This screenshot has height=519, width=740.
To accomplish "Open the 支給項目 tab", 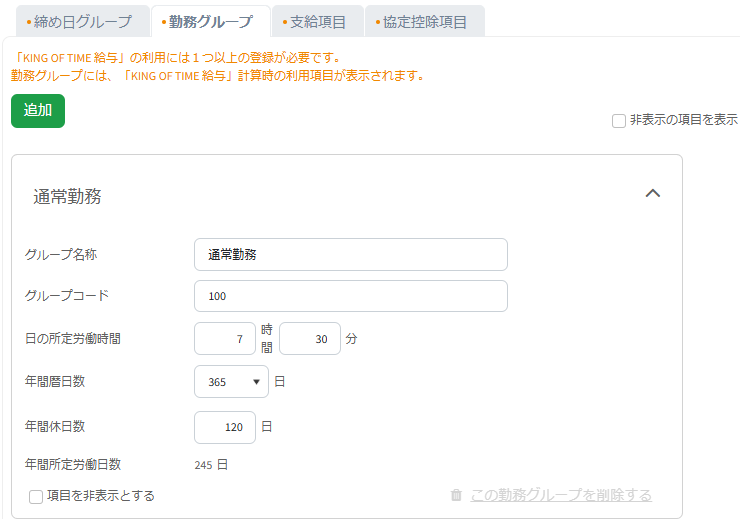I will 318,22.
